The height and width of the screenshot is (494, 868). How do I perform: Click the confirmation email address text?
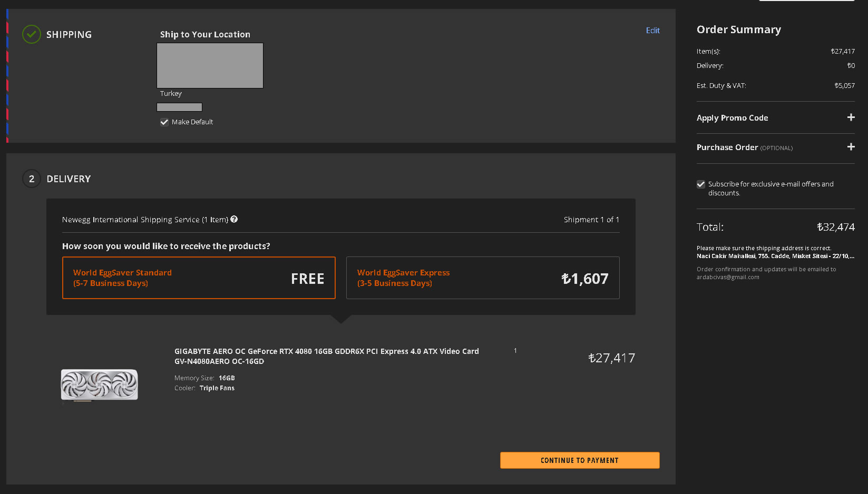point(728,277)
